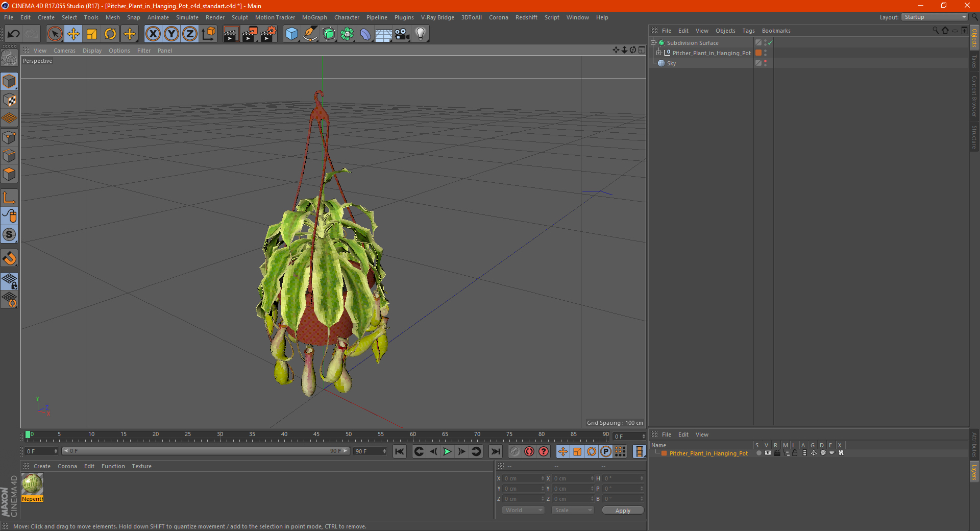Open the File menu
Viewport: 980px width, 531px height.
tap(9, 17)
